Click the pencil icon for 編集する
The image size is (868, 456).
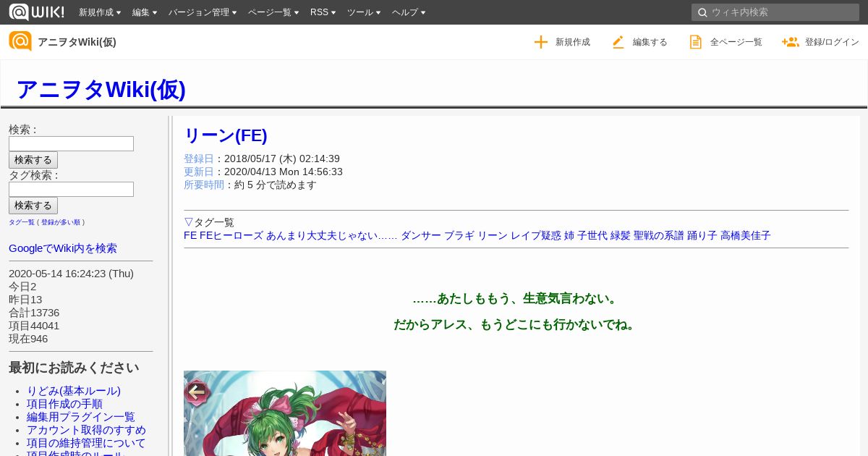[618, 42]
